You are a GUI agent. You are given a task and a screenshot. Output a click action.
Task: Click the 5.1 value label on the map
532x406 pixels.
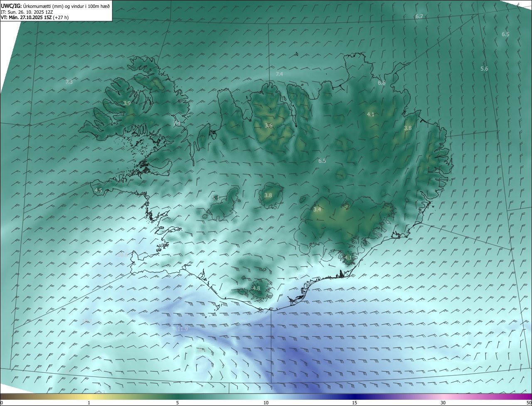216,198
